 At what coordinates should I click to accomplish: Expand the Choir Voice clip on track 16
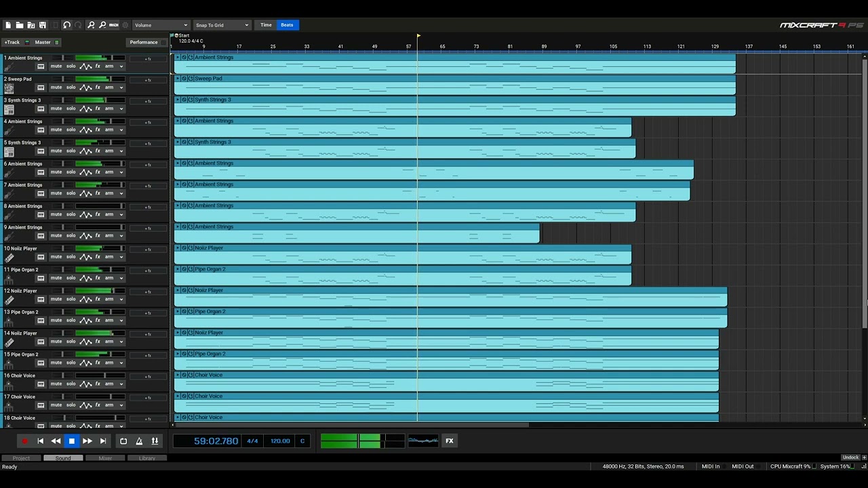coord(178,375)
